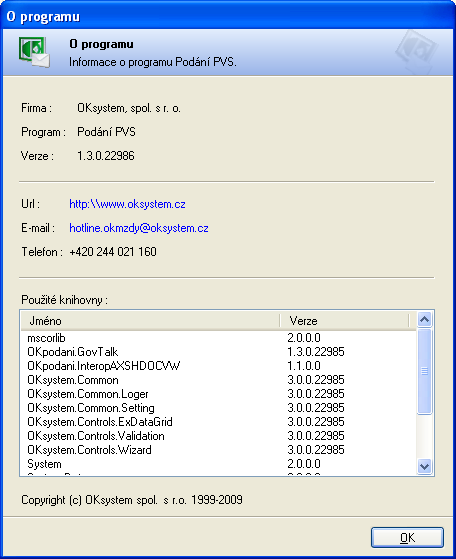Open the http:\\www.oksystem.cz link
456x559 pixels.
coord(127,204)
